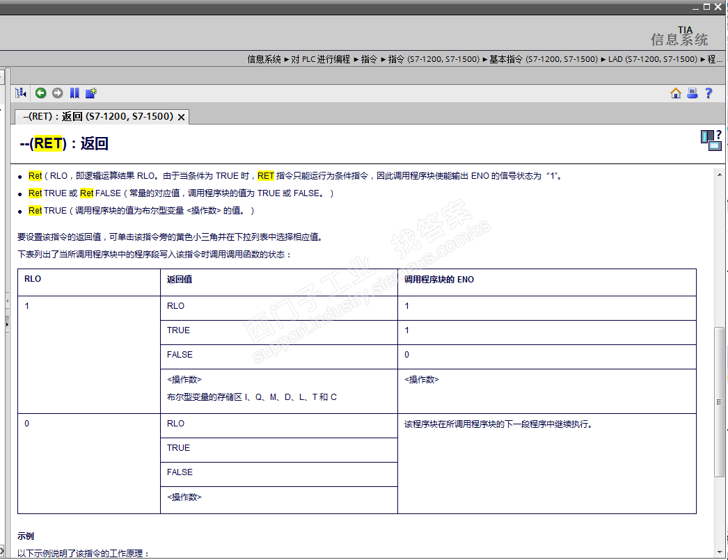
Task: Expand the collapsed left panel arrow
Action: point(7,324)
